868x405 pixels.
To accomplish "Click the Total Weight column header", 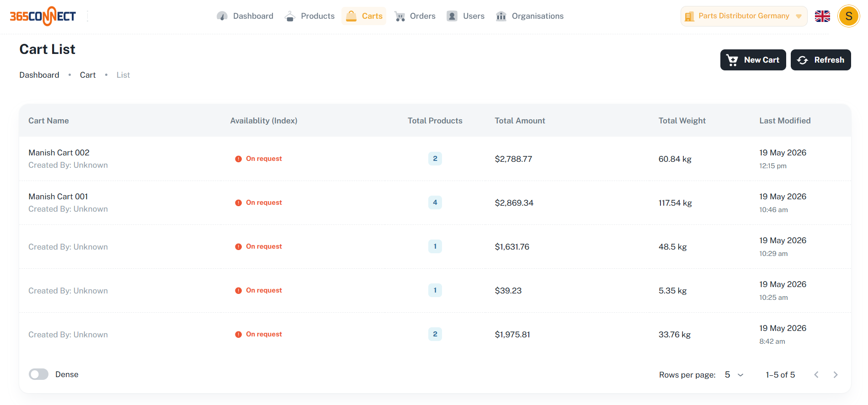I will [682, 121].
